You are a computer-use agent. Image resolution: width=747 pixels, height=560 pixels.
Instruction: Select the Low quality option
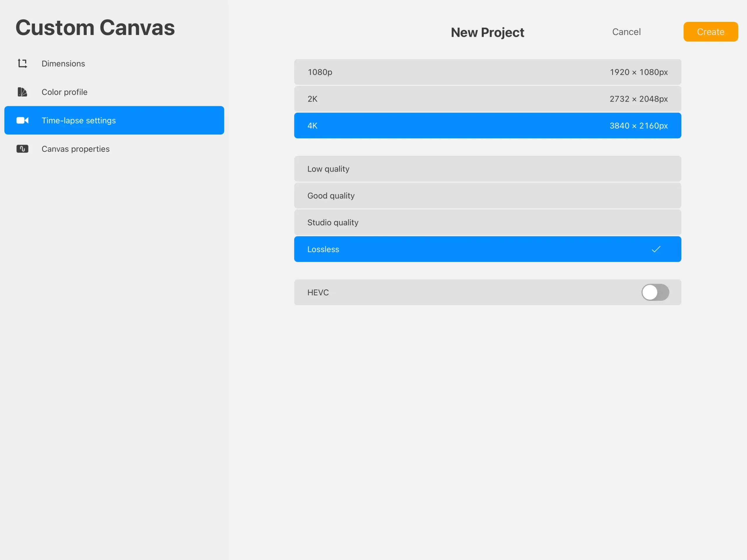(487, 169)
